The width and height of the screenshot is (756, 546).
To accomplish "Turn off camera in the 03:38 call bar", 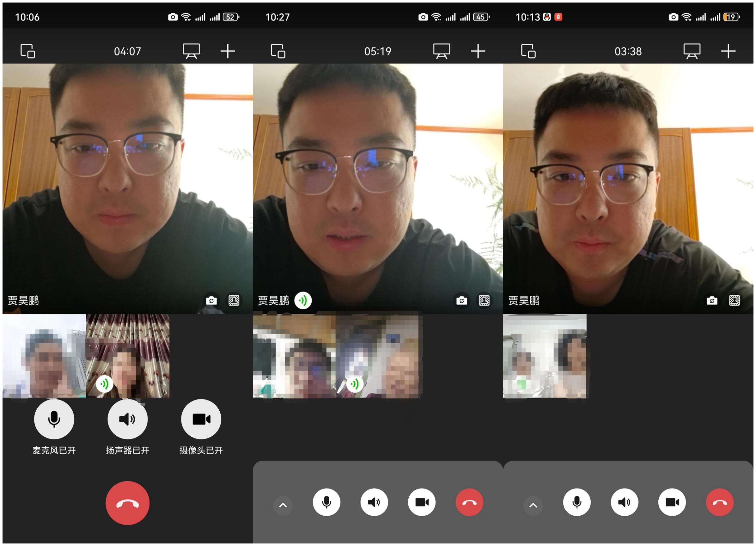I will point(672,502).
